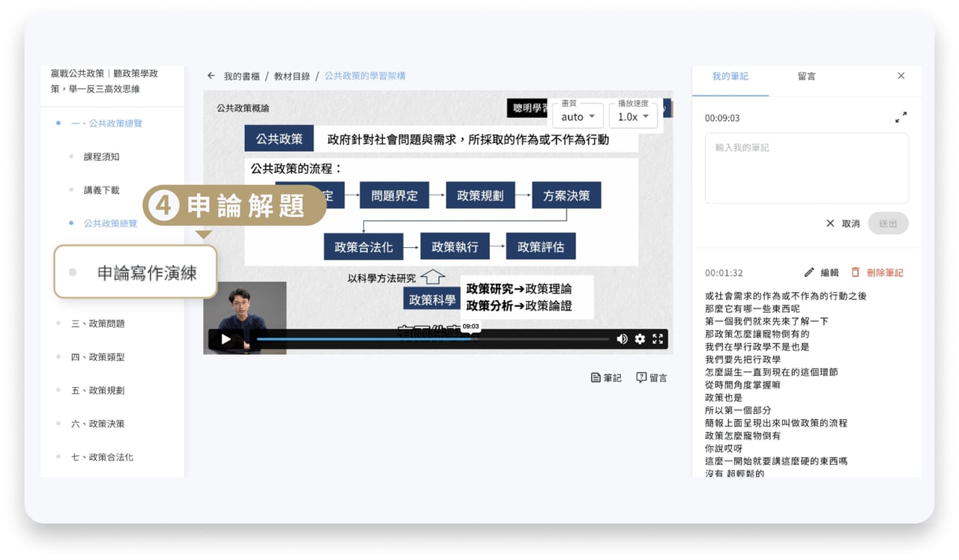Click the 00:09:03 current timestamp

click(722, 118)
